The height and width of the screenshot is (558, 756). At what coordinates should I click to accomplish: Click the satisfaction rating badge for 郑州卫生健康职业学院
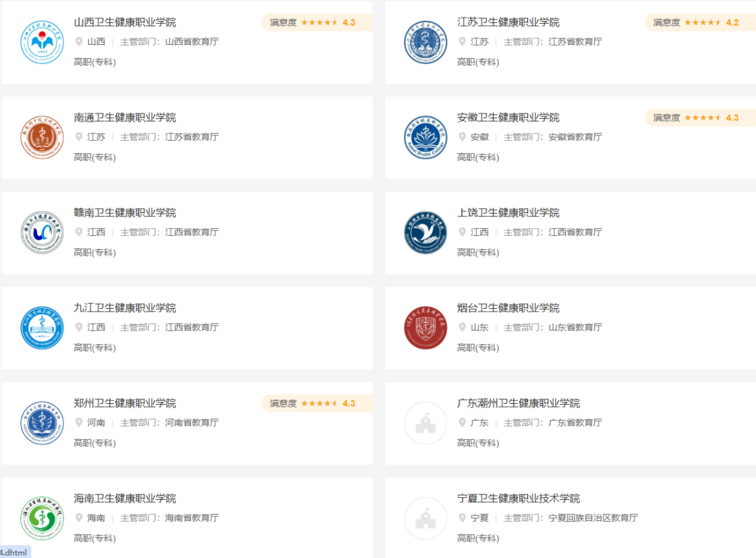317,404
